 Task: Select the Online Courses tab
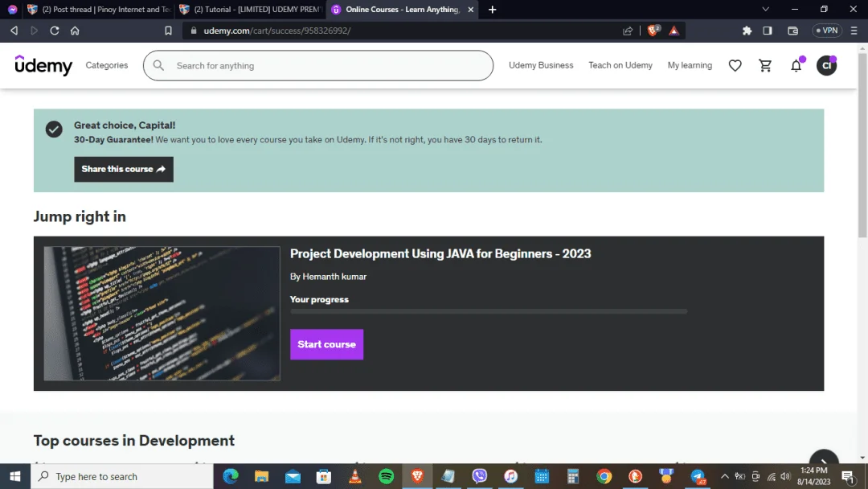(x=402, y=10)
